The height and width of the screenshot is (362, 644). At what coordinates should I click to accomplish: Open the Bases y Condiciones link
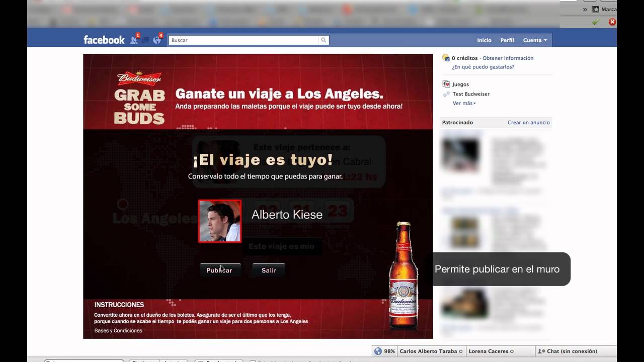[x=118, y=331]
